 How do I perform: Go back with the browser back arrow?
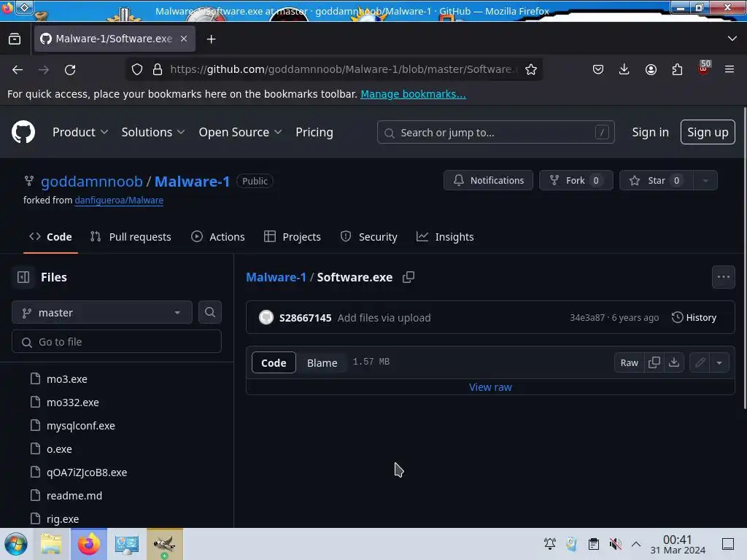pos(18,69)
